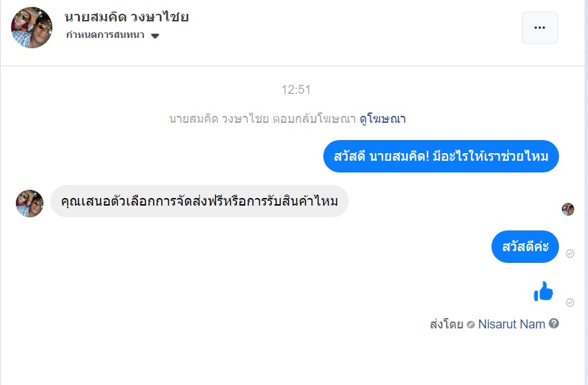
Task: Open the header profile picture
Action: (32, 28)
